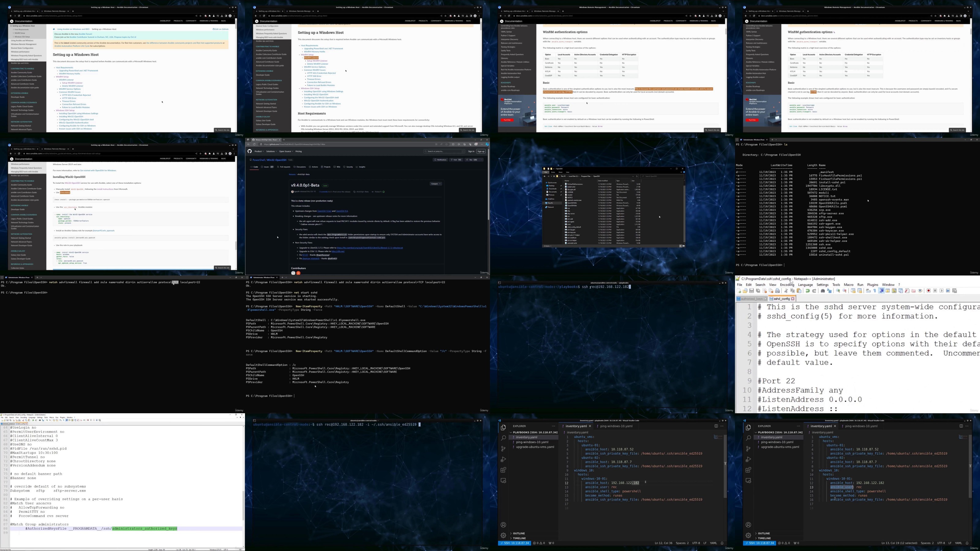Viewport: 980px width, 551px height.
Task: Click Save icon in large Notepad++ toolbar
Action: click(x=751, y=291)
